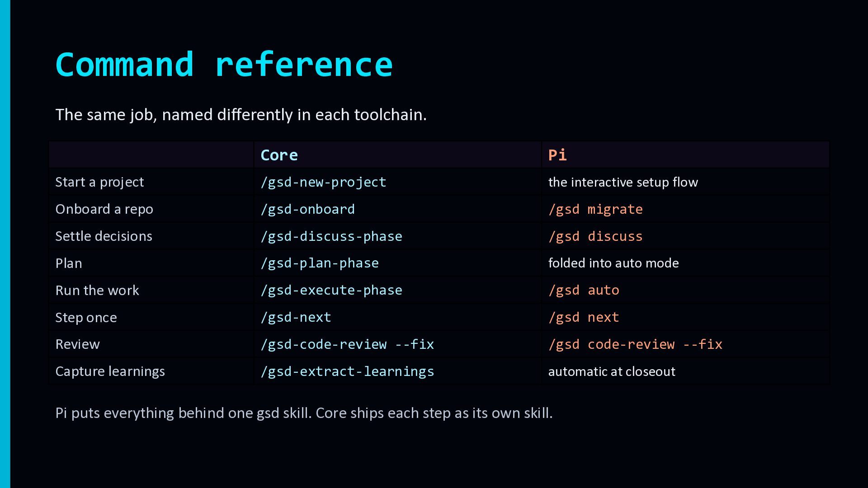Select the /gsd-extract-learnings command
The image size is (868, 488).
point(347,371)
